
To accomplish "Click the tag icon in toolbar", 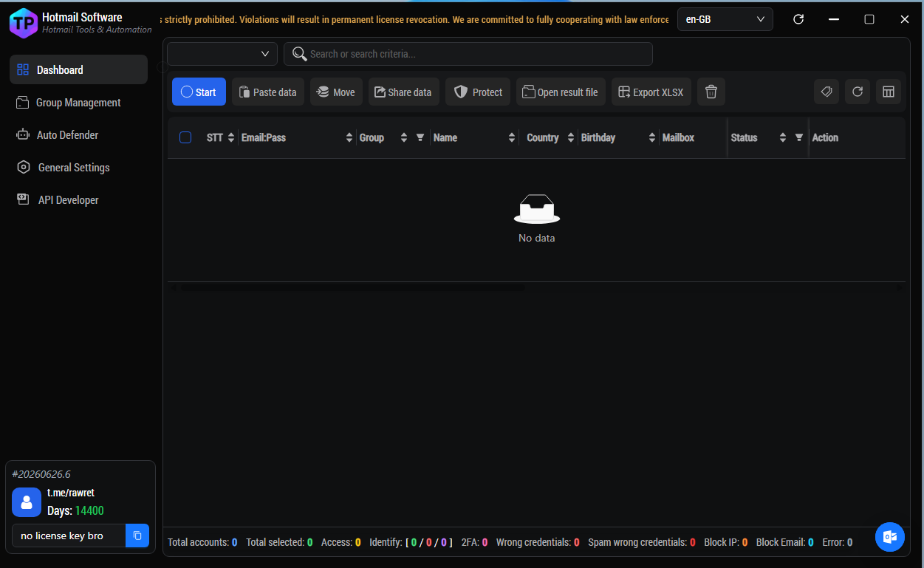I will pyautogui.click(x=827, y=92).
